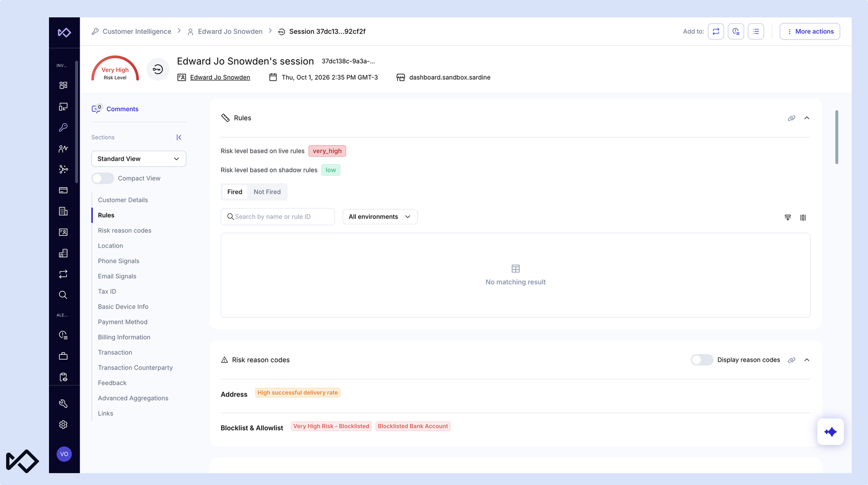The image size is (868, 485).
Task: Go to Edward Jo Snowden breadcrumb
Action: point(230,31)
